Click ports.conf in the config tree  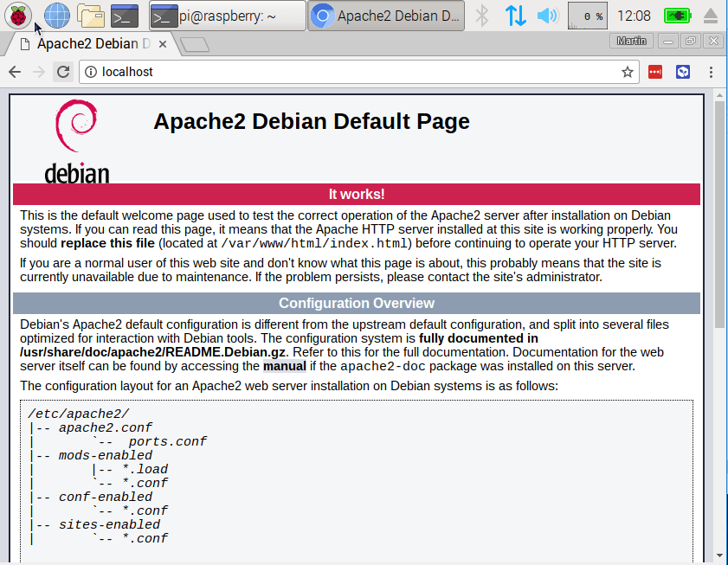pos(168,441)
